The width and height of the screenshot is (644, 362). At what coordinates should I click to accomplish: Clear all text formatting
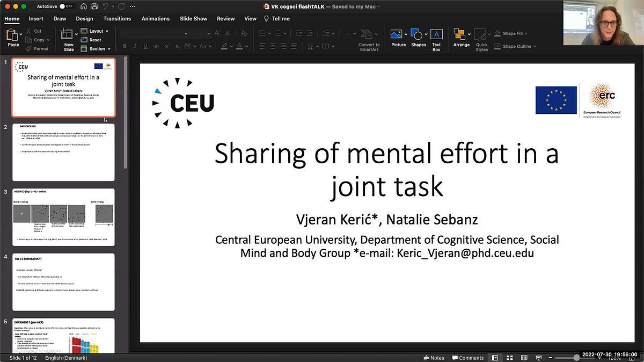coord(244,33)
